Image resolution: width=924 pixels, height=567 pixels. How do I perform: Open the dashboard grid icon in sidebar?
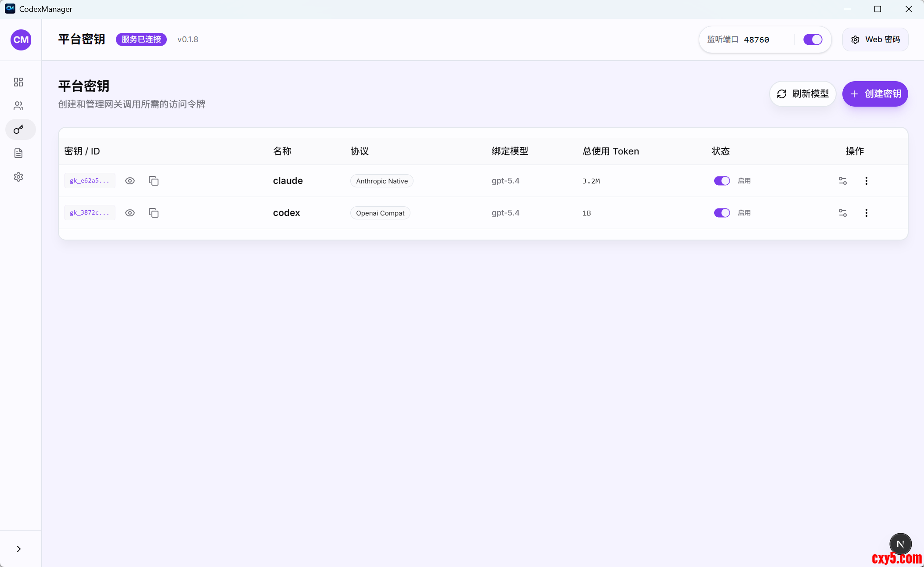tap(18, 82)
